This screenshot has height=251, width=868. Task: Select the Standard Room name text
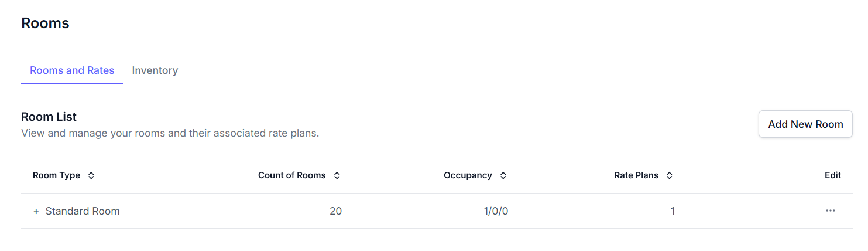point(83,211)
